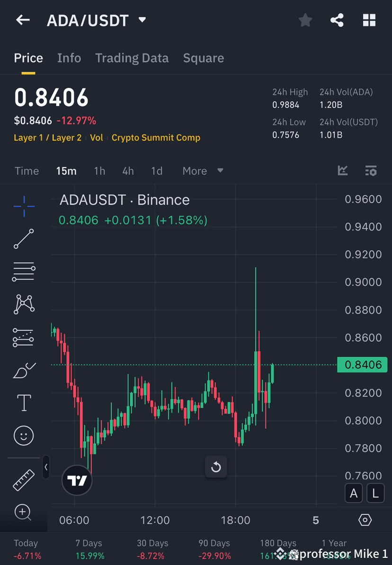Image resolution: width=392 pixels, height=565 pixels.
Task: Select the brush drawing tool
Action: pyautogui.click(x=24, y=370)
